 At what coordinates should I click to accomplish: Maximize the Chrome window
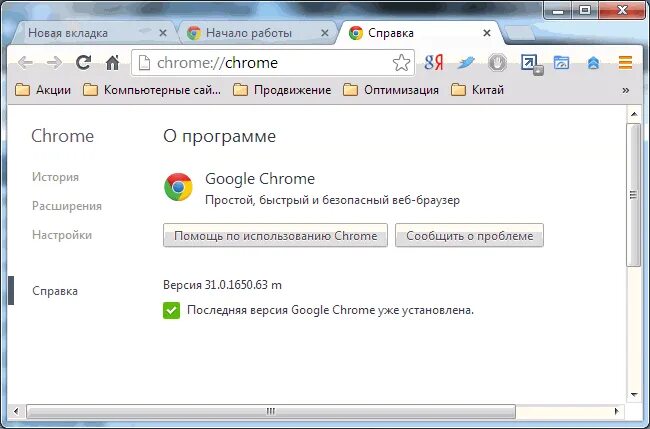click(585, 10)
